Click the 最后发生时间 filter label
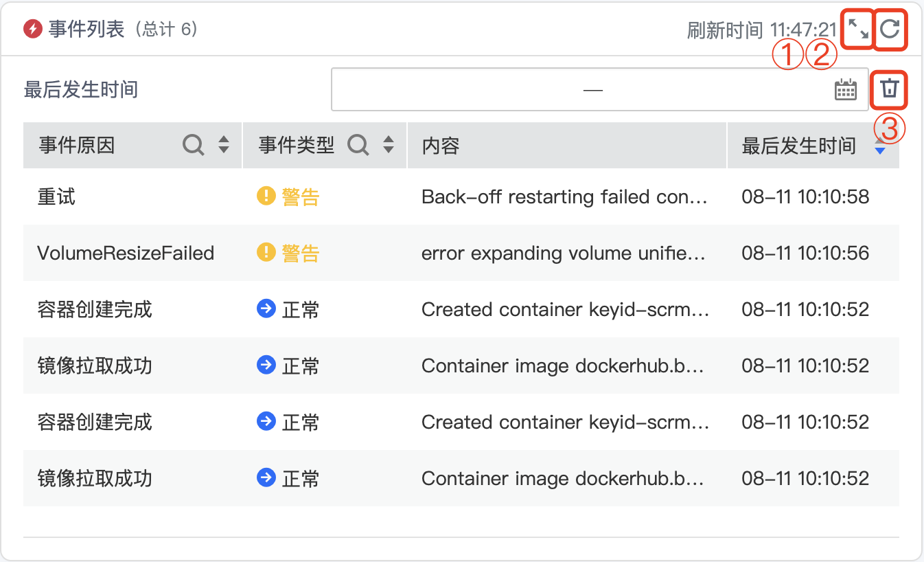This screenshot has width=924, height=562. click(x=81, y=89)
